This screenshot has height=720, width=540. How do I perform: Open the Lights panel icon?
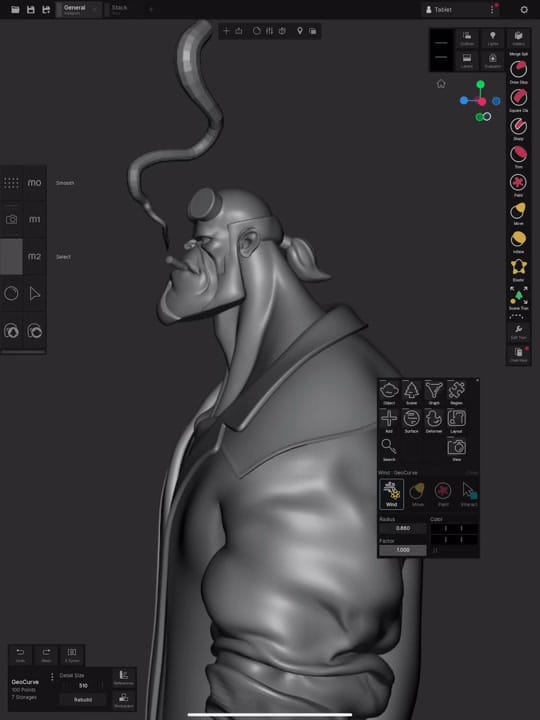point(493,38)
